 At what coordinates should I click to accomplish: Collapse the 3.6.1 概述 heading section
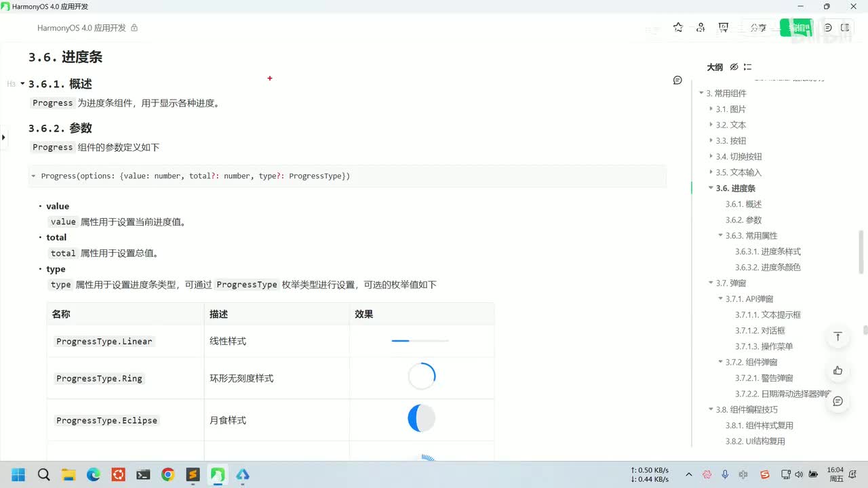(x=22, y=84)
